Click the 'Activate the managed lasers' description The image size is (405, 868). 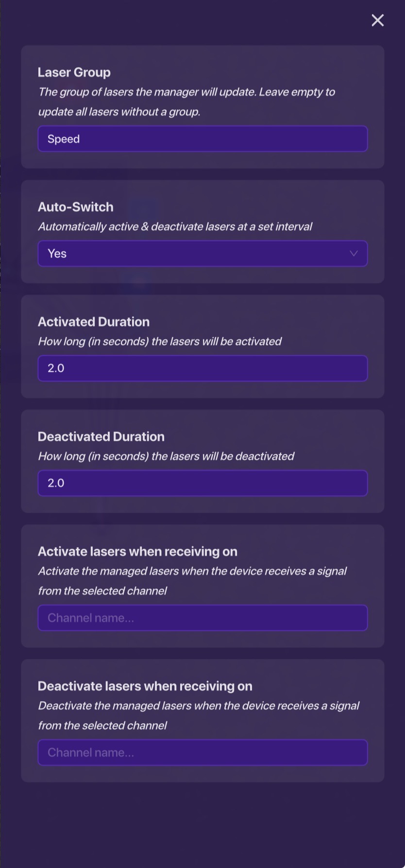pos(192,581)
